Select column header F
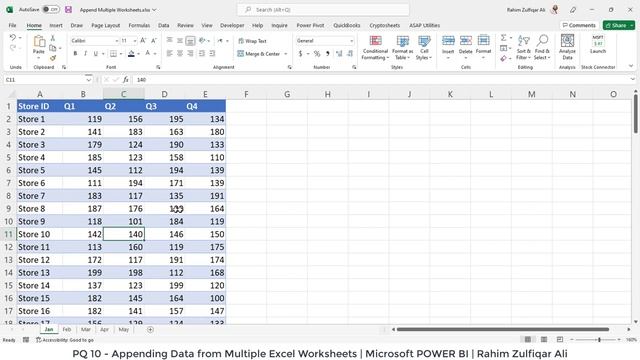The height and width of the screenshot is (360, 640). point(246,94)
